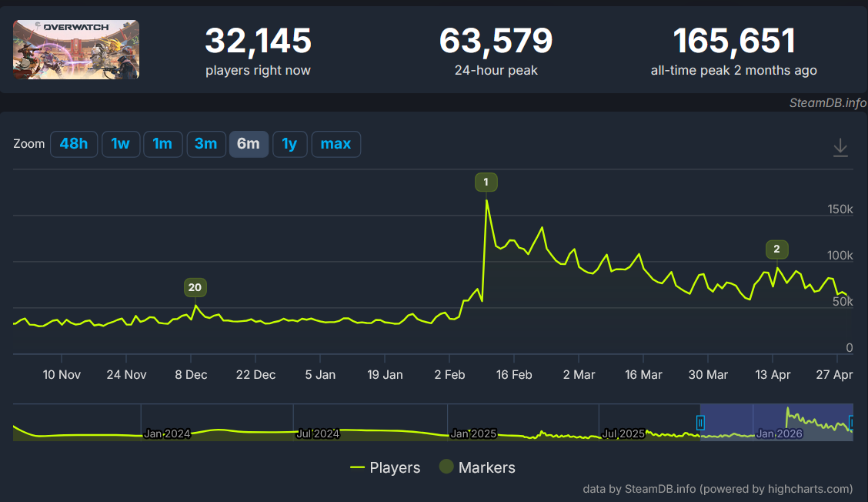The width and height of the screenshot is (868, 502).
Task: Click the 32,145 players right now value
Action: click(x=258, y=41)
